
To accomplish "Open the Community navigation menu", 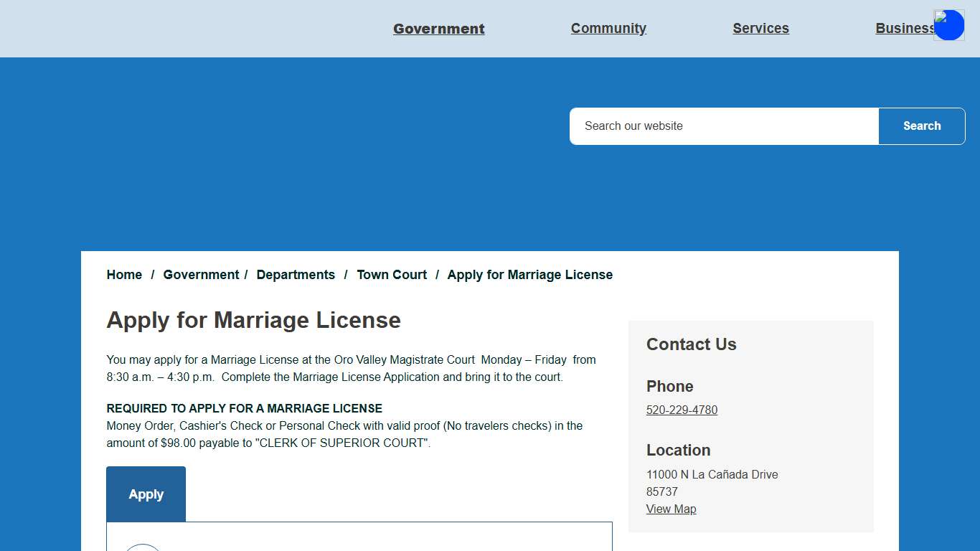I will coord(608,28).
